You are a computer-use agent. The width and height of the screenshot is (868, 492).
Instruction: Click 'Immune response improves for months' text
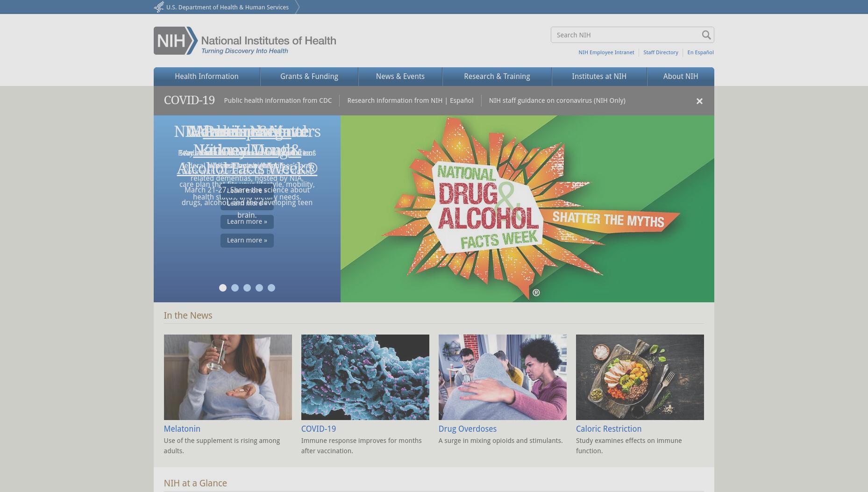[362, 446]
